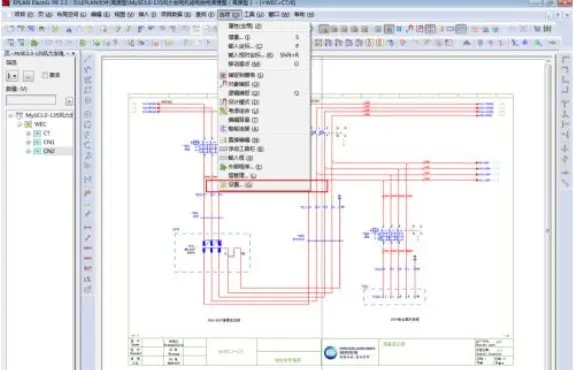Choose 输入相对坐标... entry with Shift+R shortcut
The height and width of the screenshot is (370, 573).
pyautogui.click(x=265, y=55)
